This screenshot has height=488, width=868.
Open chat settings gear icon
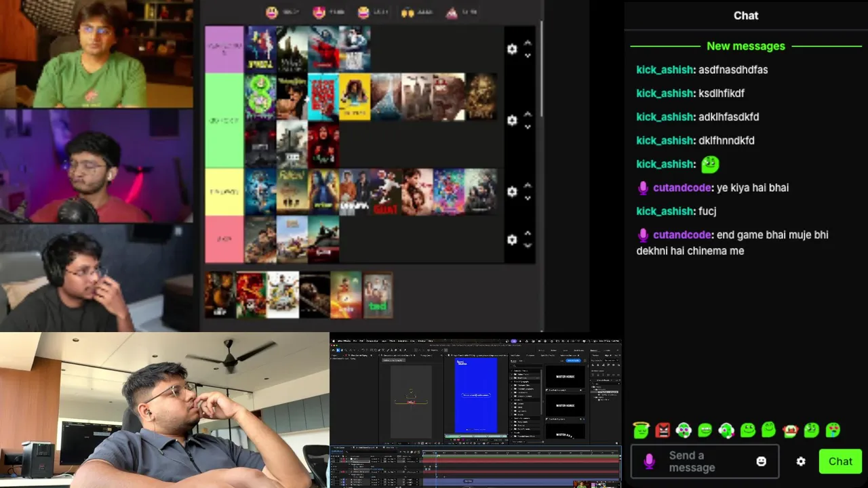click(801, 462)
